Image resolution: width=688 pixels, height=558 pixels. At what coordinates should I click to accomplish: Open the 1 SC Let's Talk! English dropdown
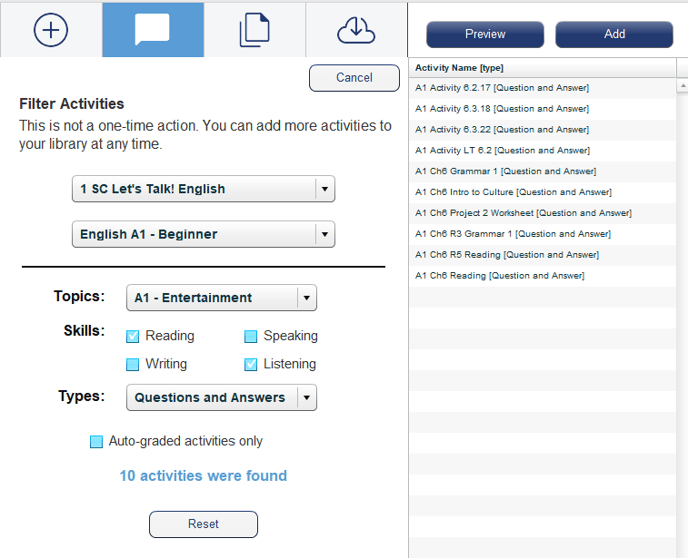[204, 189]
